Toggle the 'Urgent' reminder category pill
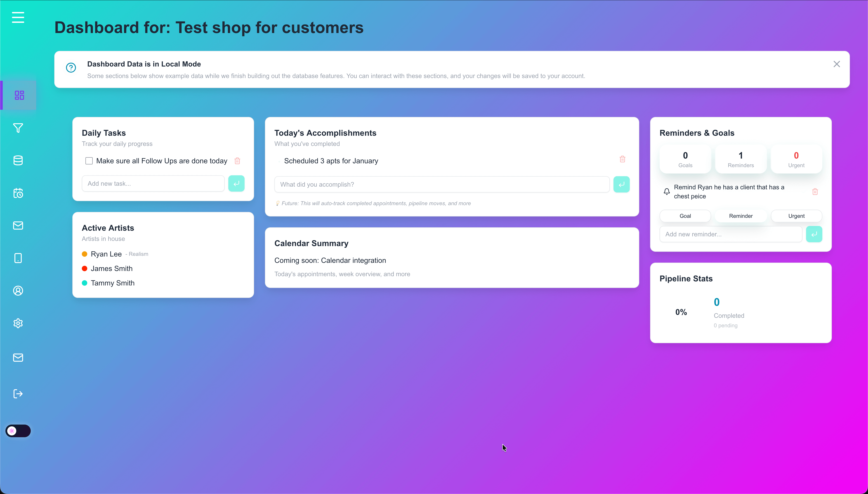868x494 pixels. (796, 216)
